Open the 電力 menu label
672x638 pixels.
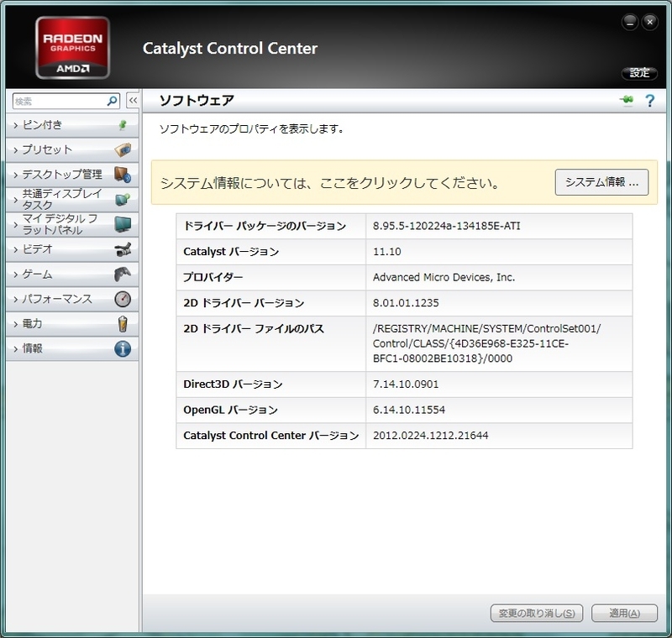(x=32, y=324)
